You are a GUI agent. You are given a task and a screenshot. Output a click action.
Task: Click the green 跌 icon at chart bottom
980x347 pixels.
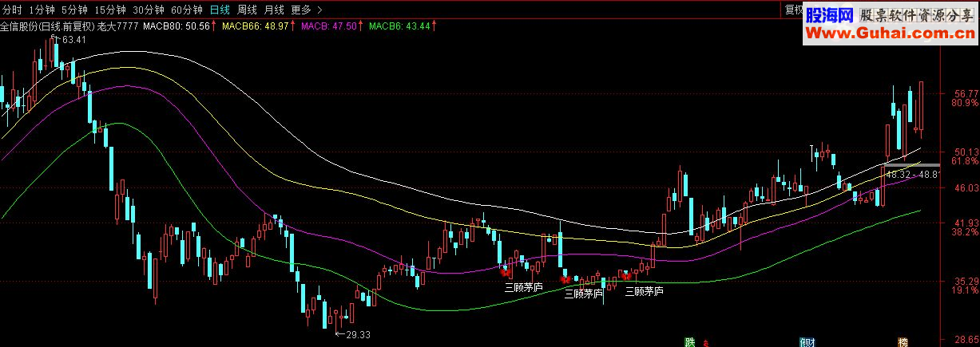click(x=689, y=342)
